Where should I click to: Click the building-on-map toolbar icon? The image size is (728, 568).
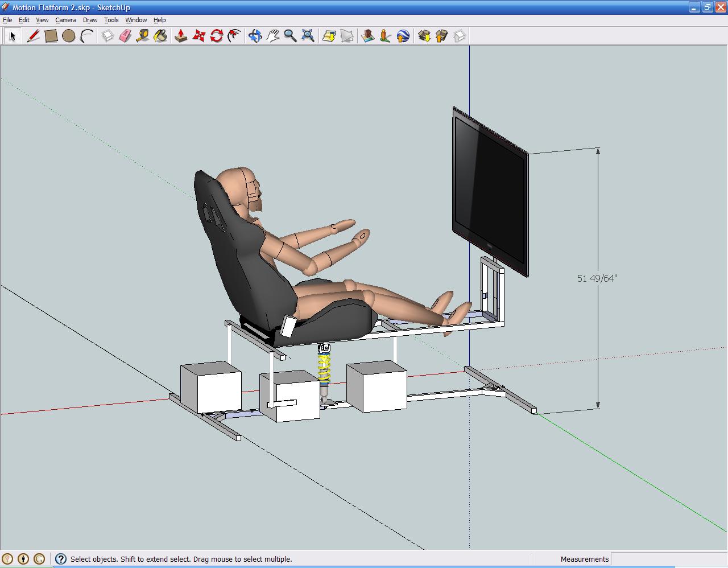[x=368, y=36]
